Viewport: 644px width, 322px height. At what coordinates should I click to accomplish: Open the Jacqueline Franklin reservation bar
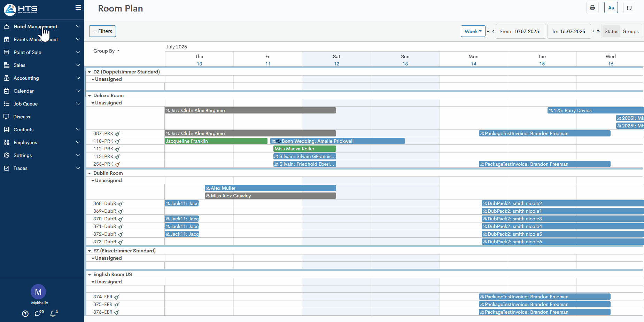[216, 141]
